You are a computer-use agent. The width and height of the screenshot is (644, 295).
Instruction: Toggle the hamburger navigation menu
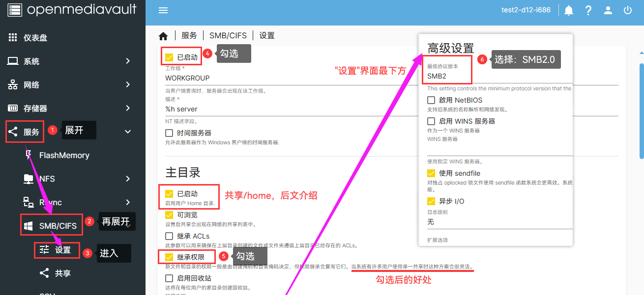[x=163, y=10]
